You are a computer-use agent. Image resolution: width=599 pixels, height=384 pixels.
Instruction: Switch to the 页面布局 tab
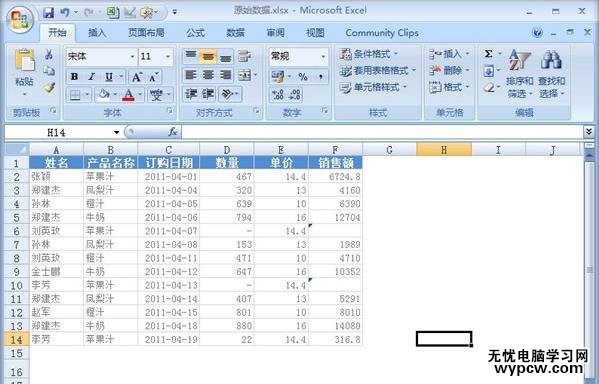tap(146, 33)
